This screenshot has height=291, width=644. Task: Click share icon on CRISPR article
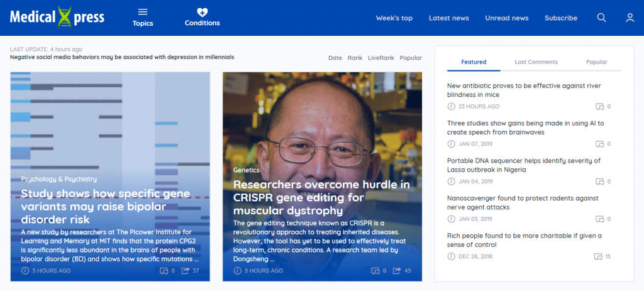(397, 271)
